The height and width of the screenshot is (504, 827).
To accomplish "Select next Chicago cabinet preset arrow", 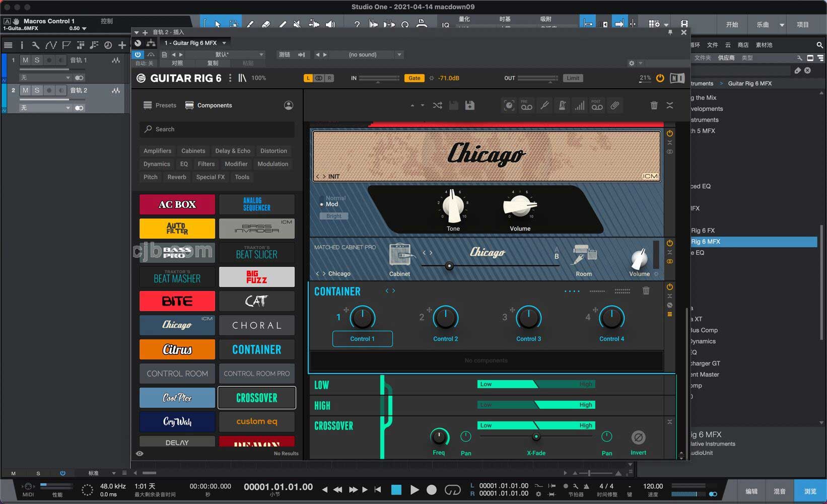I will pos(324,273).
